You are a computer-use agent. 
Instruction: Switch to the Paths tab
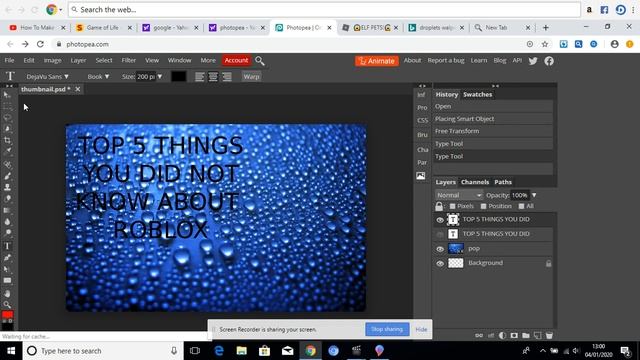[503, 182]
